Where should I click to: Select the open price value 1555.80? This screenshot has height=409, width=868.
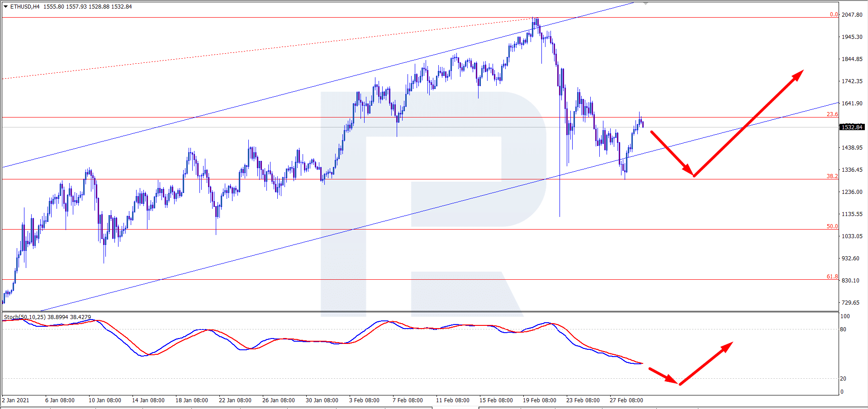53,7
